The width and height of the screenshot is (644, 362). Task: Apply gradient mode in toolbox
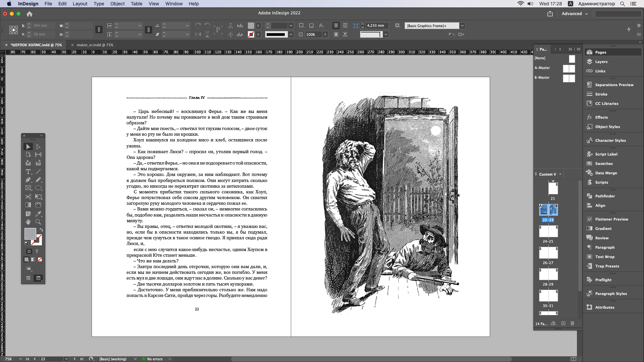33,259
